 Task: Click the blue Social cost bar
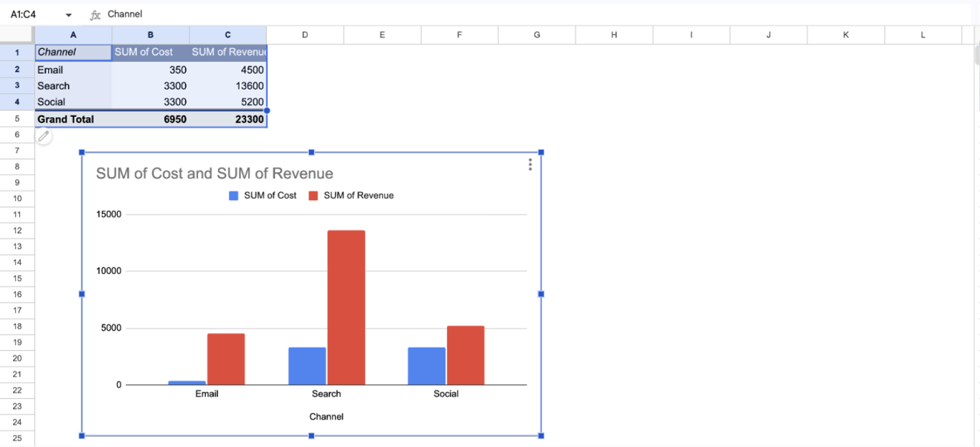(x=427, y=366)
